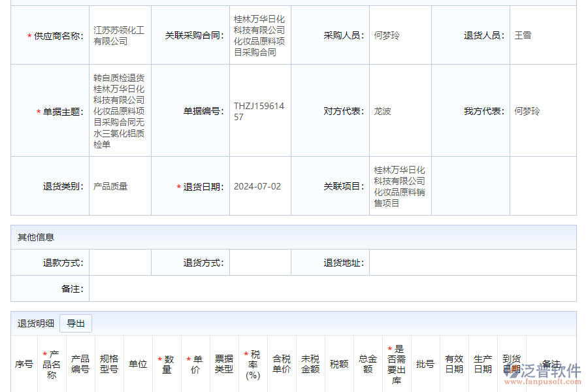
Task: Open the 退货日期 date picker field
Action: [x=259, y=185]
